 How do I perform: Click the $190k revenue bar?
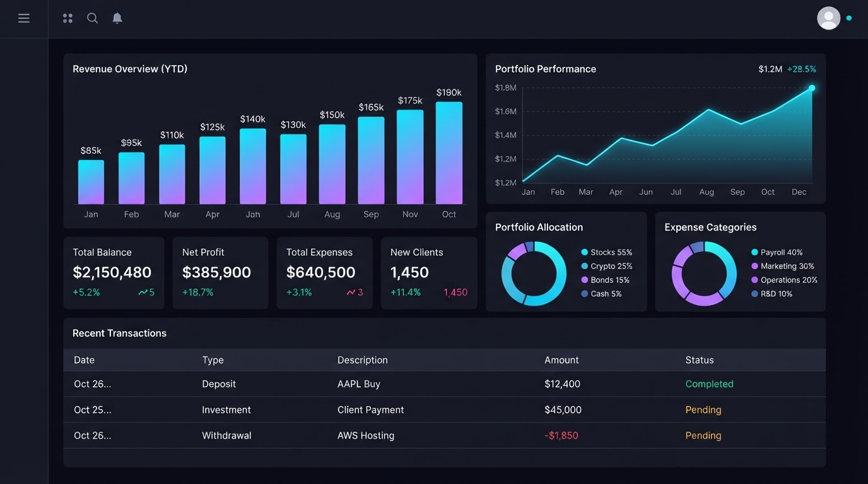(x=449, y=153)
